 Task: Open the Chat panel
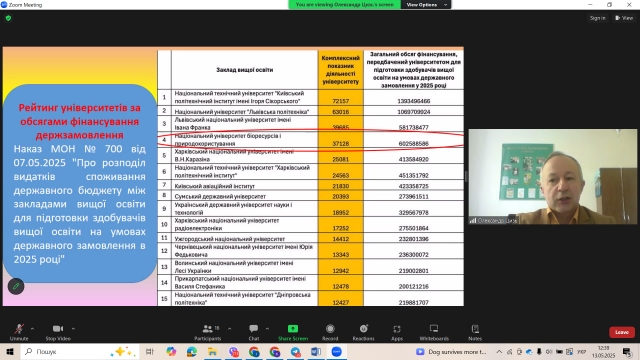point(253,329)
